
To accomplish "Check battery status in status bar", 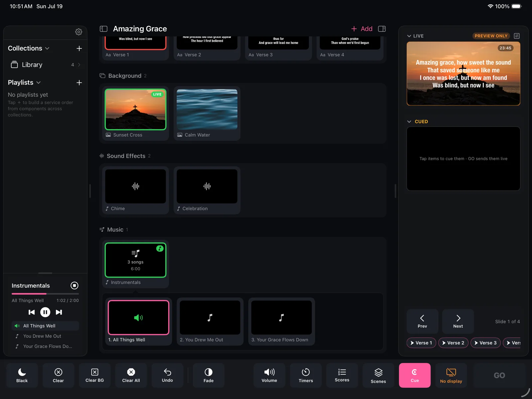I will click(x=516, y=6).
